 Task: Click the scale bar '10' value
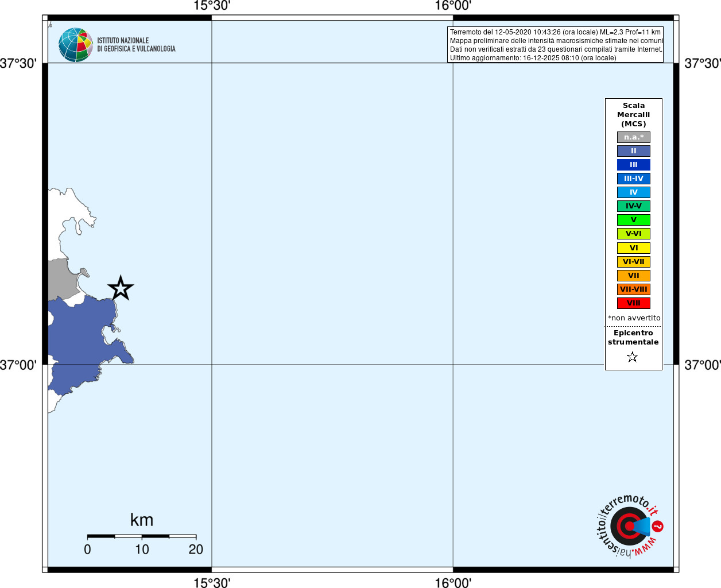(x=142, y=550)
